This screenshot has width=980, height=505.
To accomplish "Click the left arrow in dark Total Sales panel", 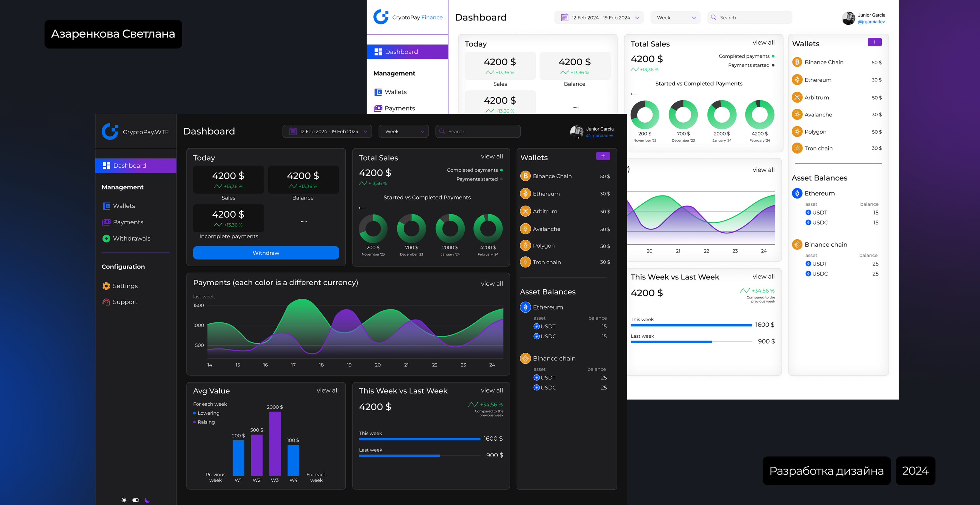I will point(362,208).
